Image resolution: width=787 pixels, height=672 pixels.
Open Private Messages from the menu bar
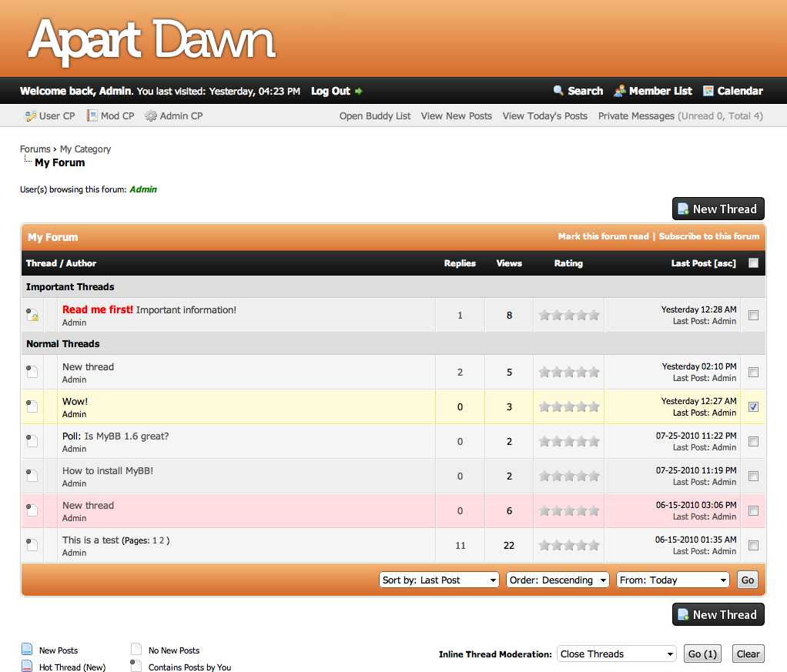tap(636, 116)
